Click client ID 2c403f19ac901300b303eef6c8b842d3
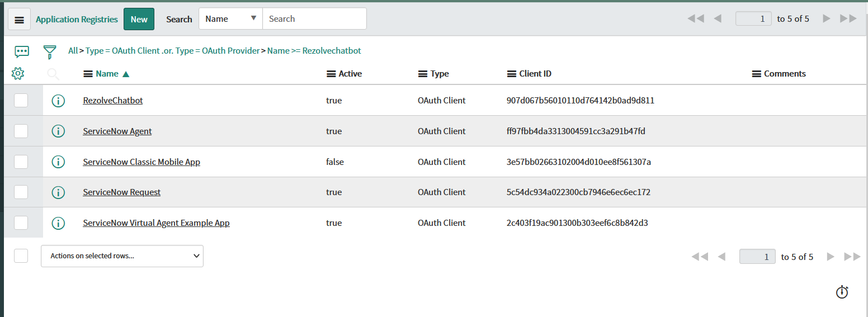 (577, 223)
